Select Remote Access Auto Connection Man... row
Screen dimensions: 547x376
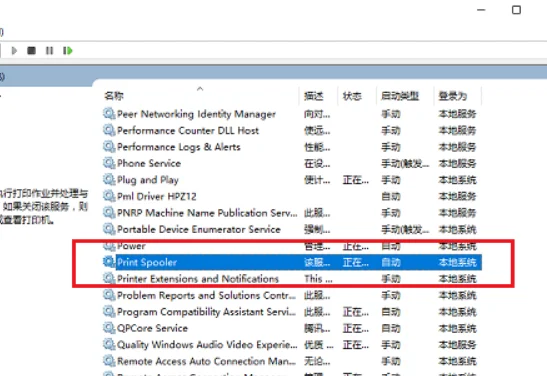292,361
